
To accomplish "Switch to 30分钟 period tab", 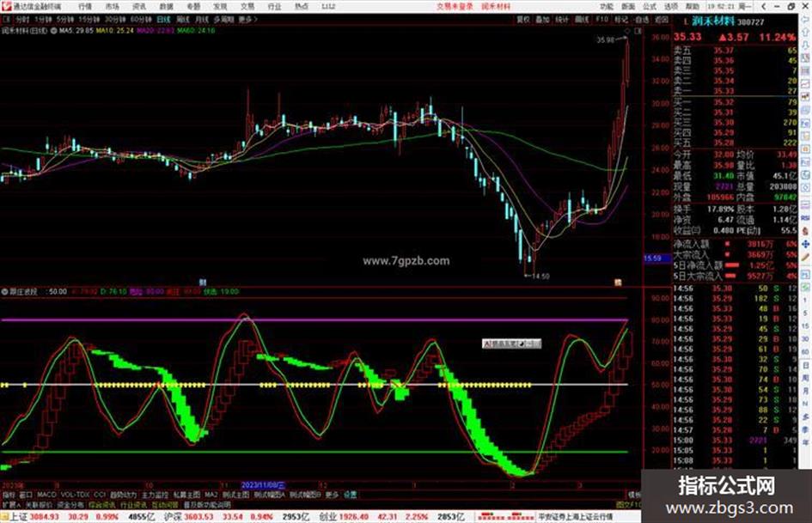I will 115,19.
